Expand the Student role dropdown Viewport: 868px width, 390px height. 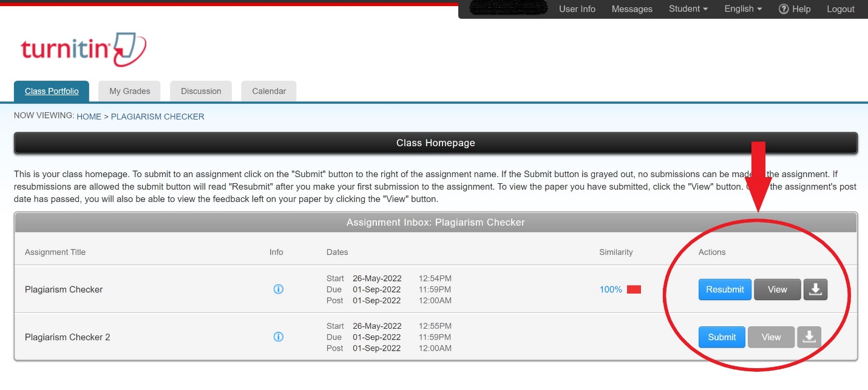(688, 9)
